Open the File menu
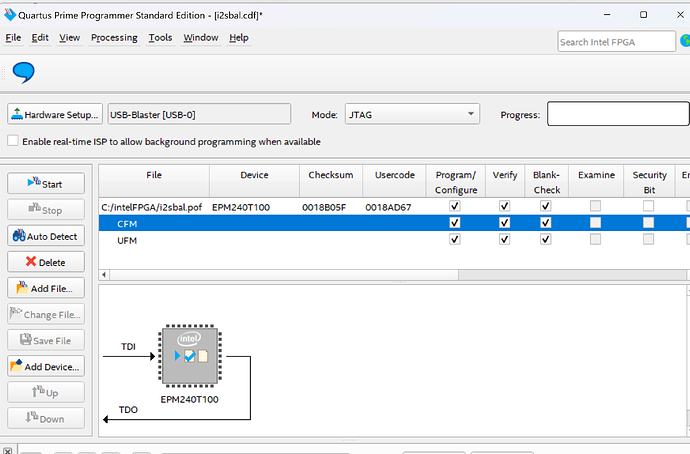This screenshot has width=690, height=454. (x=13, y=38)
